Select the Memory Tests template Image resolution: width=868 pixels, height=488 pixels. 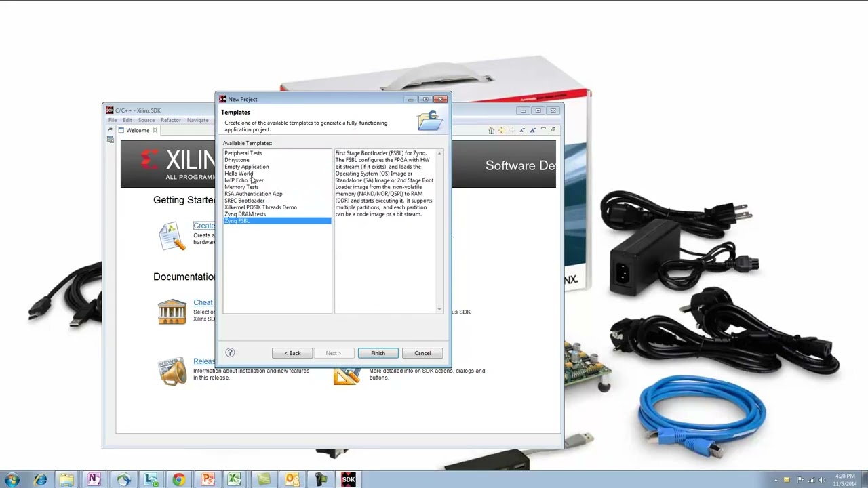click(241, 187)
